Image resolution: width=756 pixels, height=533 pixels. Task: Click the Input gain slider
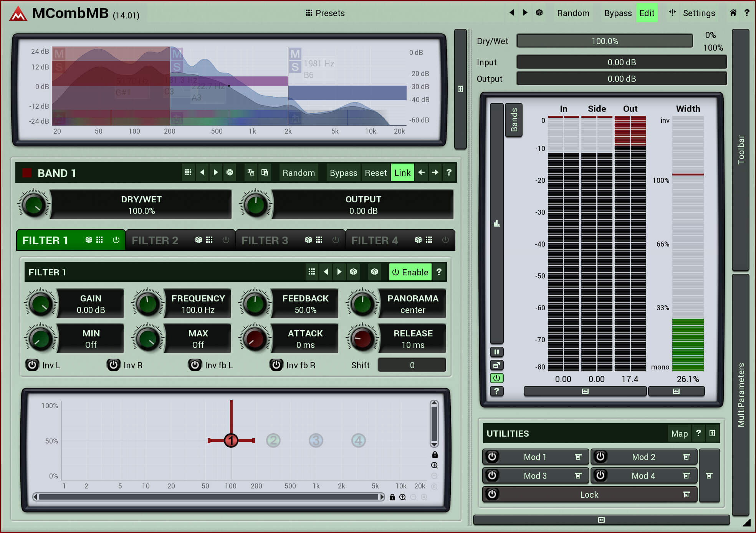coord(621,62)
